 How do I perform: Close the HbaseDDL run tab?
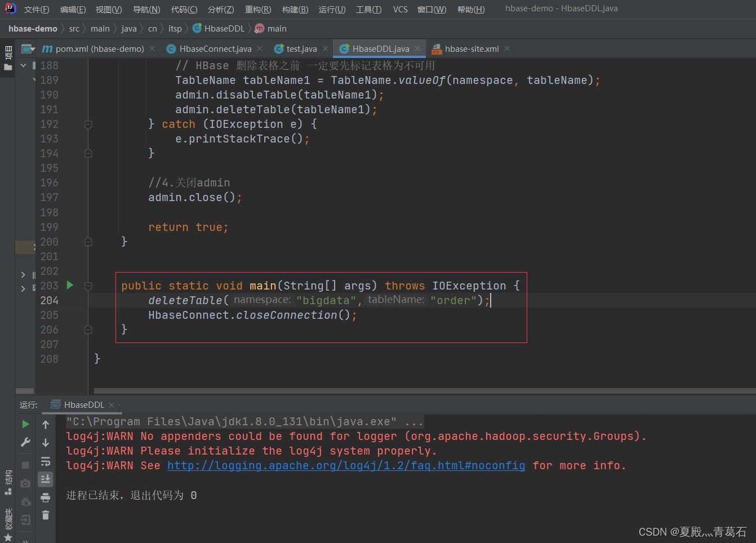point(112,404)
